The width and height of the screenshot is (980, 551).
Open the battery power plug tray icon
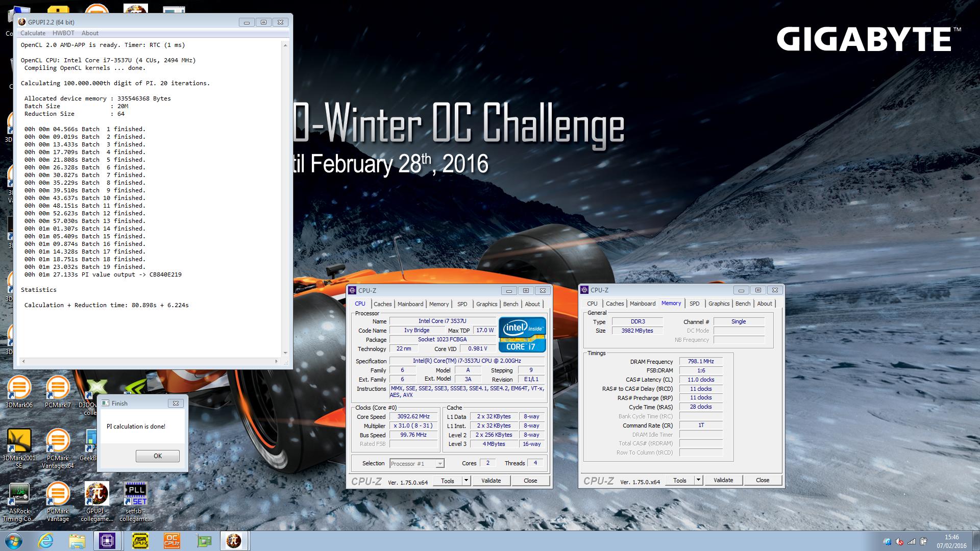point(924,541)
